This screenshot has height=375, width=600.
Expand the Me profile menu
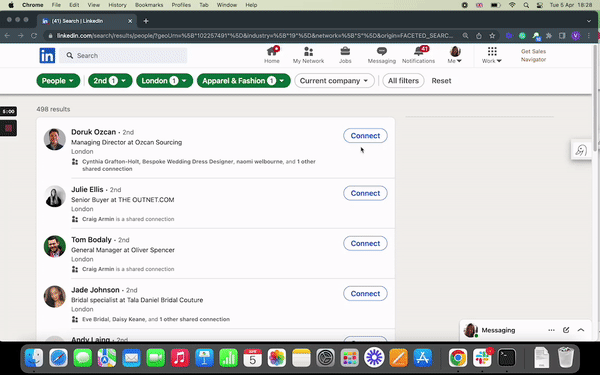[x=455, y=55]
